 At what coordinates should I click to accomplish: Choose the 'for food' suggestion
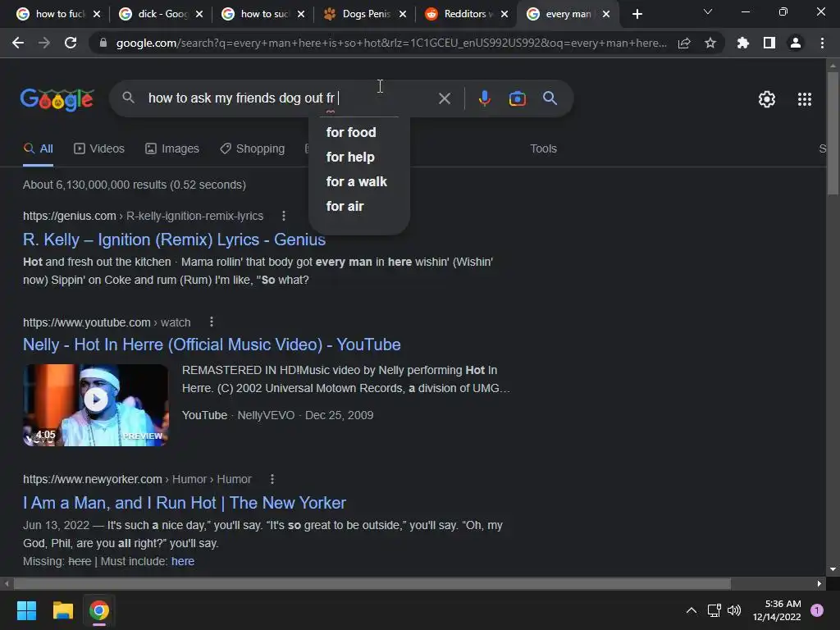click(351, 132)
